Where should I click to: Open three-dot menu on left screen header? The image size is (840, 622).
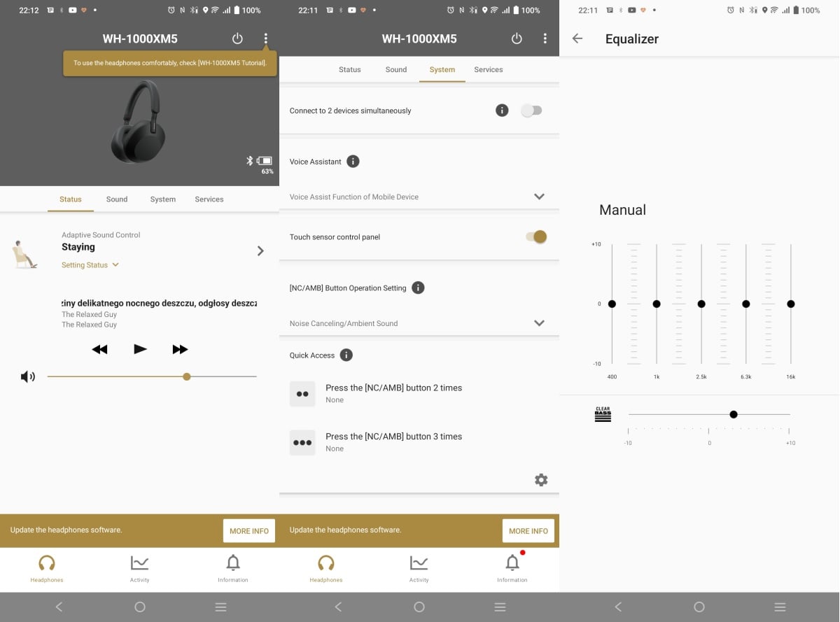coord(265,38)
